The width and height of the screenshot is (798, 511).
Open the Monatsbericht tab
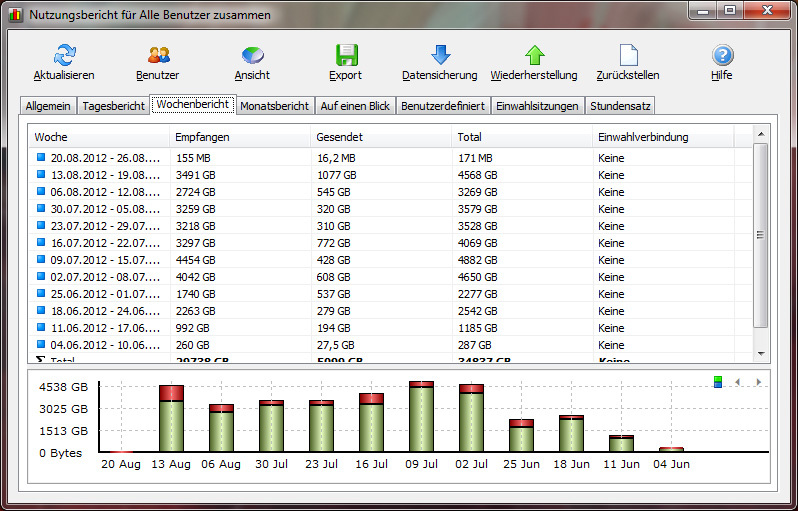point(274,105)
